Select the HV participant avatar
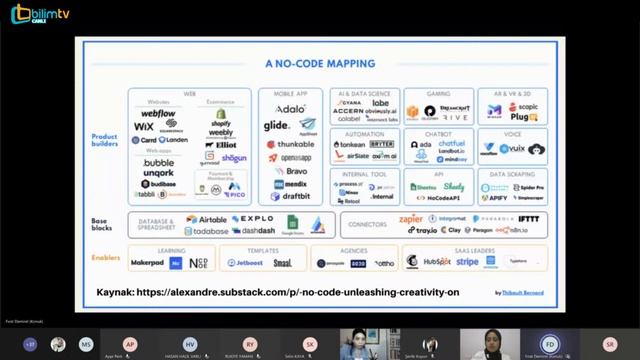This screenshot has height=360, width=640. [190, 344]
